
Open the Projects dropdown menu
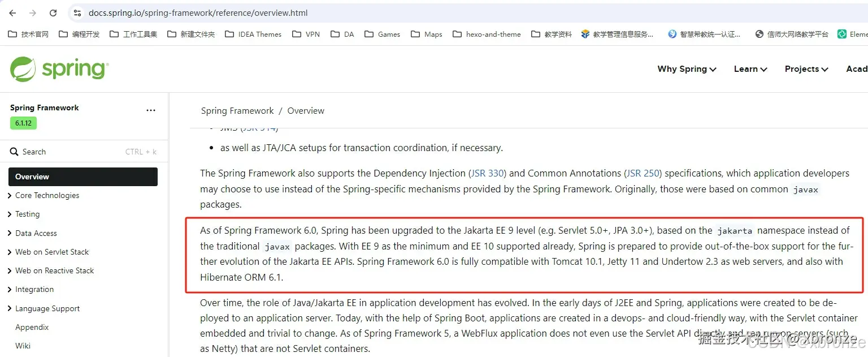click(x=806, y=69)
